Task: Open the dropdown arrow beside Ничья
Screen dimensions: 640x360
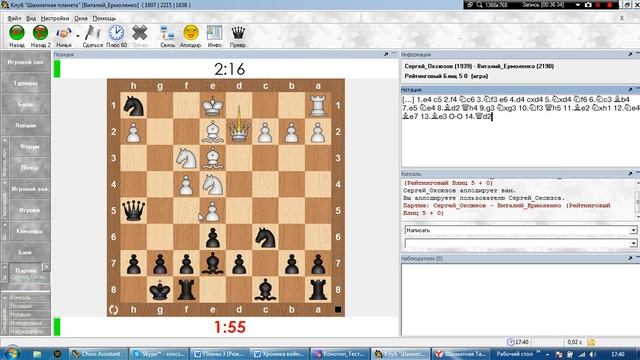Action: pyautogui.click(x=78, y=36)
